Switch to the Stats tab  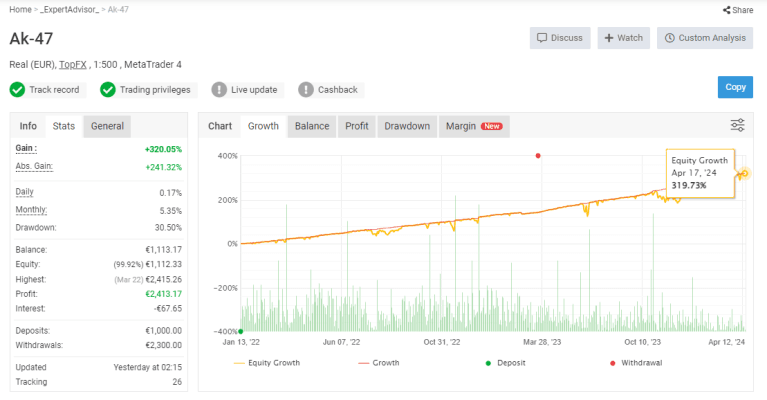point(64,126)
